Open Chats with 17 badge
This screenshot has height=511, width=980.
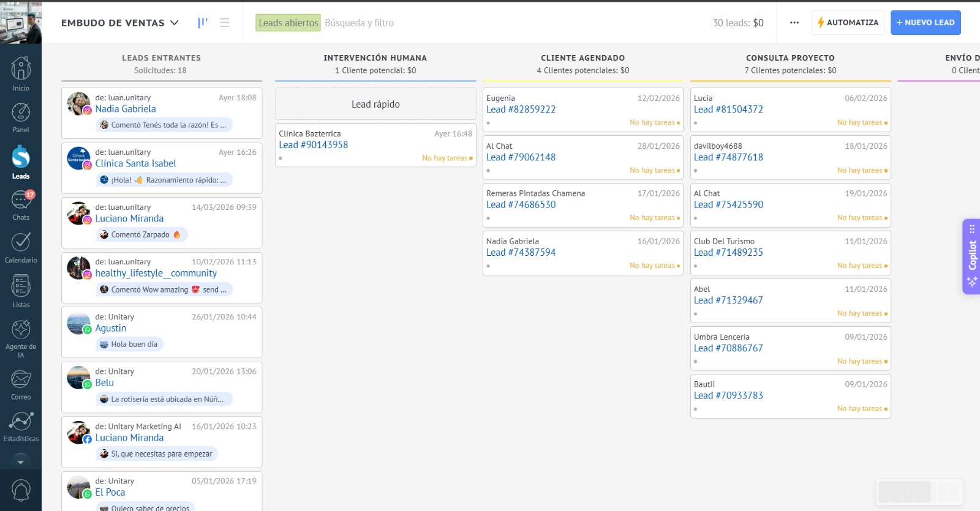21,205
